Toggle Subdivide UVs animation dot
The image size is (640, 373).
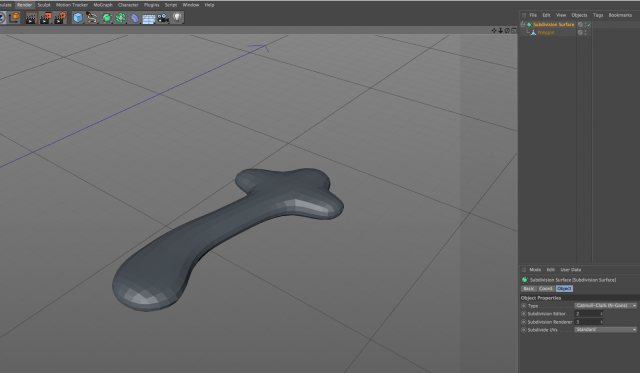click(524, 330)
